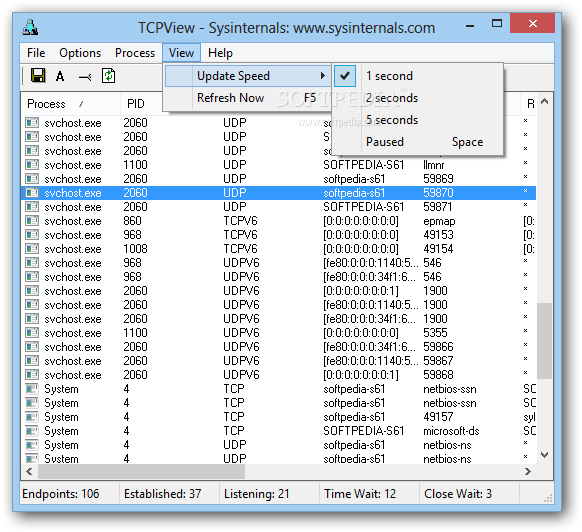
Task: Open the Process menu
Action: pos(135,53)
